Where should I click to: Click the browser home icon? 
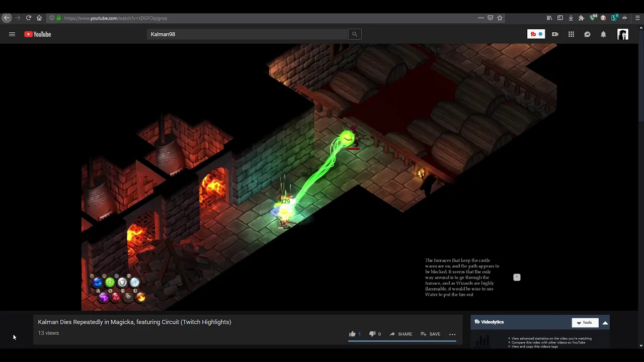pos(39,18)
